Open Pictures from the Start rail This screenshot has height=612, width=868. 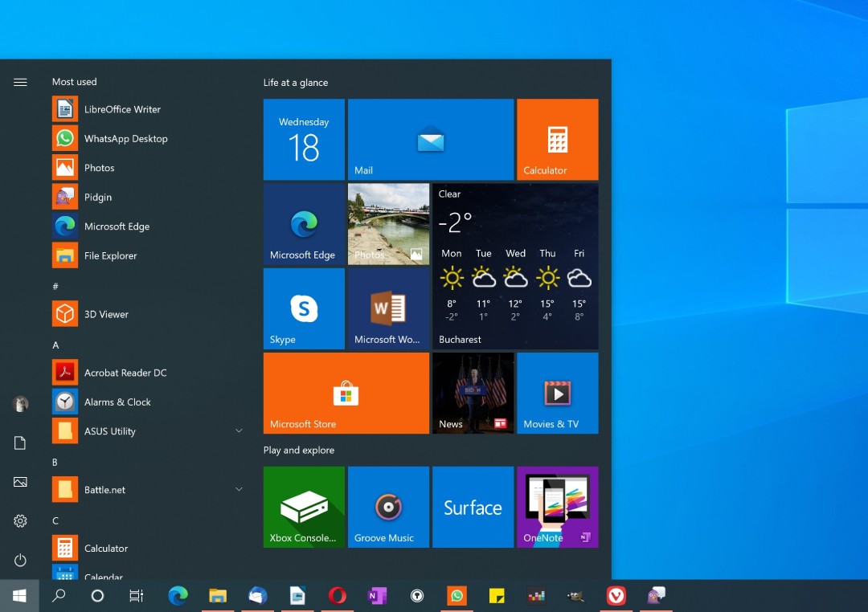pos(20,482)
